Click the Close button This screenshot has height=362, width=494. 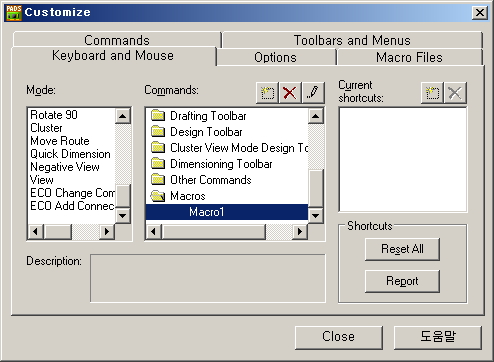click(x=339, y=337)
